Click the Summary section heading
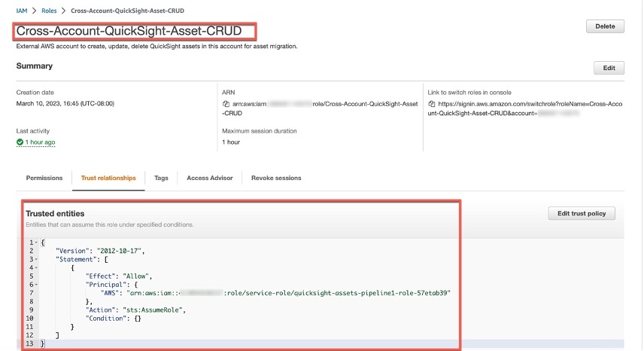 point(35,66)
